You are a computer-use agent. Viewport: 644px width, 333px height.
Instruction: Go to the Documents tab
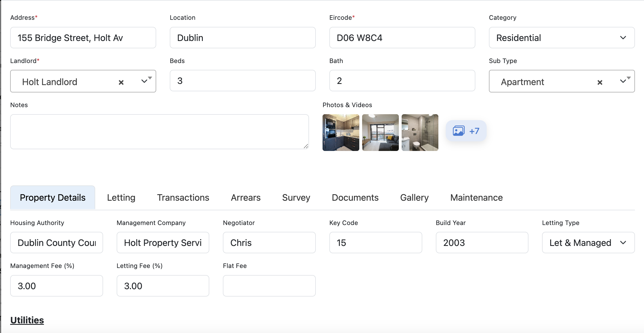(355, 197)
